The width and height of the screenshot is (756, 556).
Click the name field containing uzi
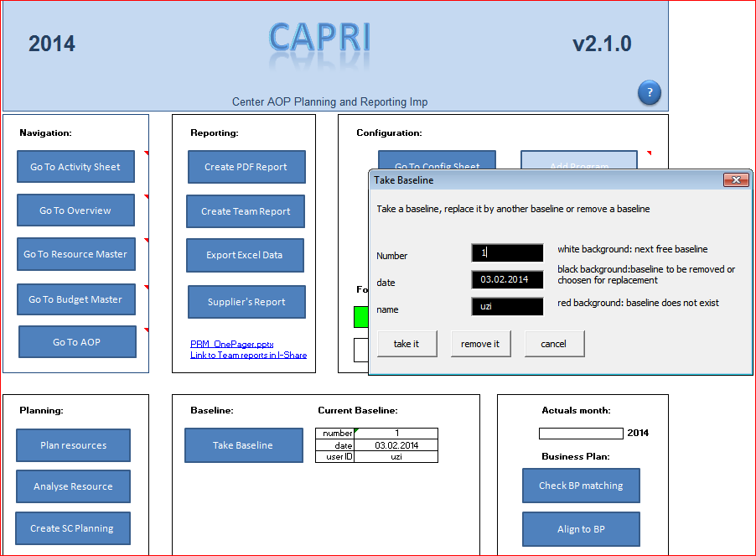tap(507, 307)
